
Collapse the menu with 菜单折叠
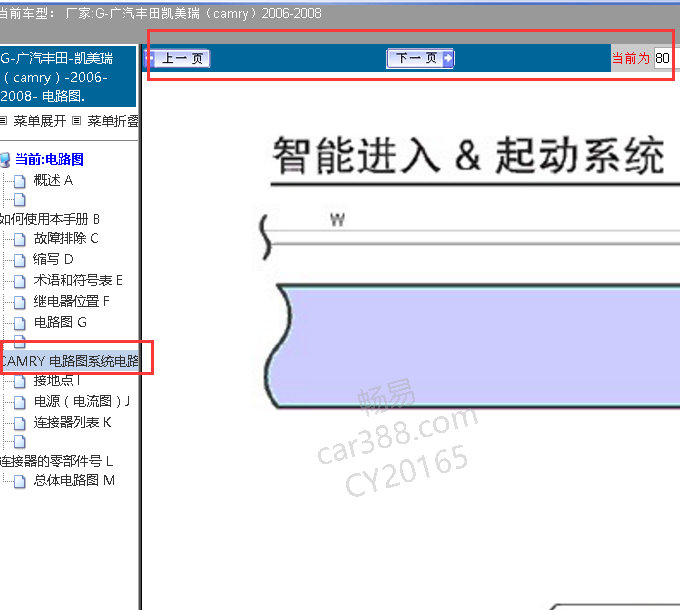pyautogui.click(x=113, y=121)
